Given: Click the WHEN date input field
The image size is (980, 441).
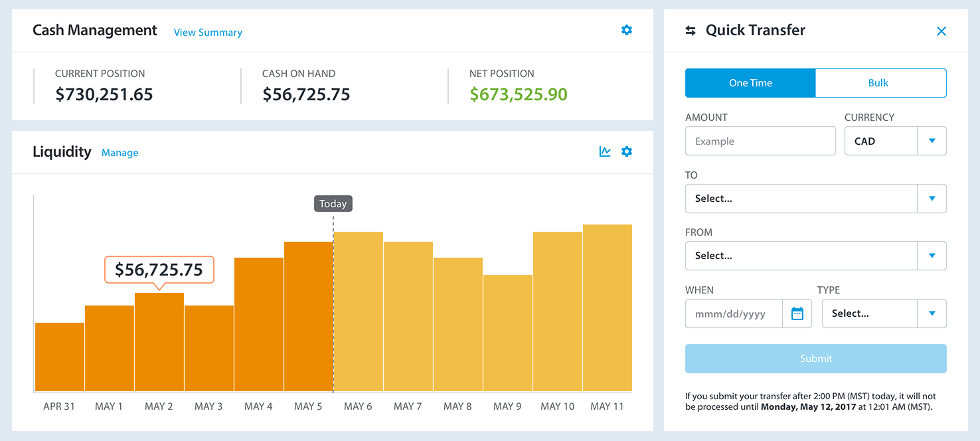Looking at the screenshot, I should click(734, 313).
